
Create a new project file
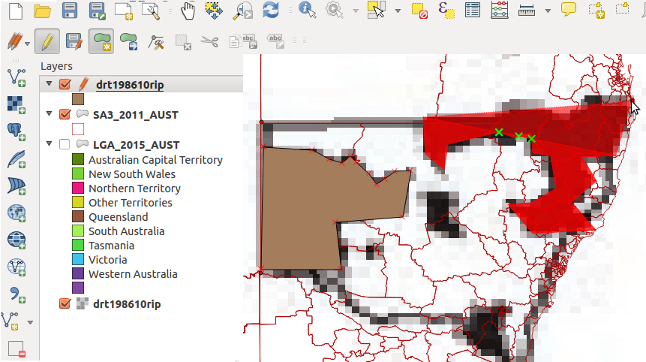pyautogui.click(x=16, y=11)
